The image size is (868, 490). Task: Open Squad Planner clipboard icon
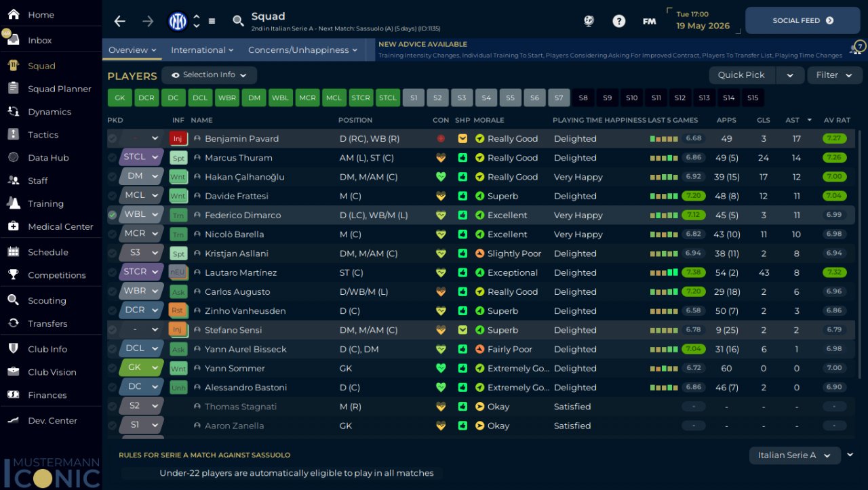(14, 89)
